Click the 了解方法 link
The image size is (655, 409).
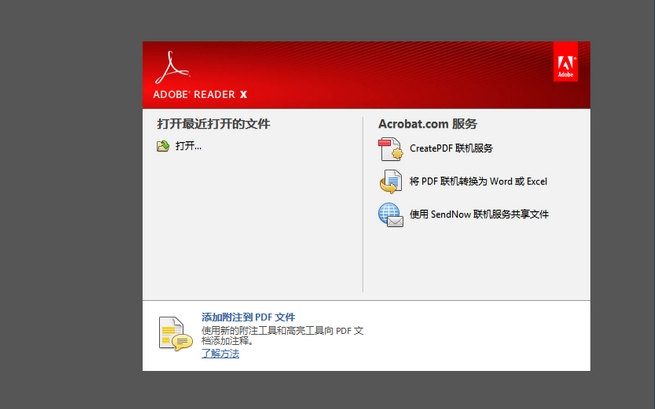coord(220,354)
